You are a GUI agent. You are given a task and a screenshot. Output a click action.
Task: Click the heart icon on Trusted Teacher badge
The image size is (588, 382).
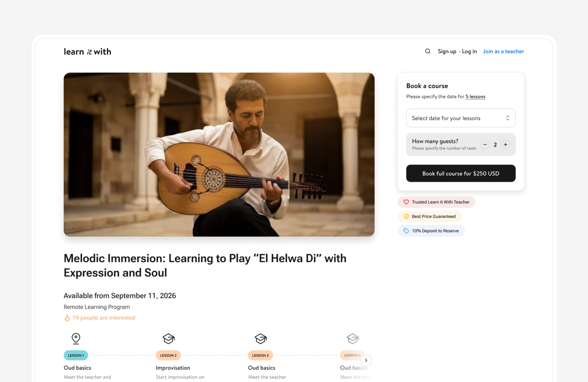coord(406,202)
